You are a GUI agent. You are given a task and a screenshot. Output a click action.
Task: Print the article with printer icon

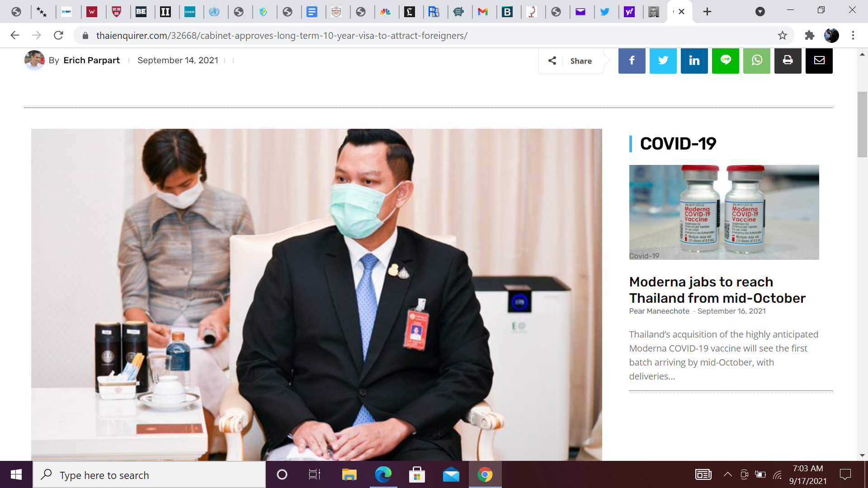788,61
